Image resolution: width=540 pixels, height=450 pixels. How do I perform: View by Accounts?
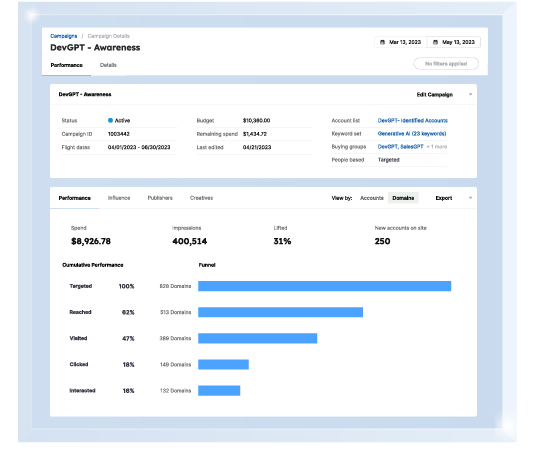click(372, 198)
